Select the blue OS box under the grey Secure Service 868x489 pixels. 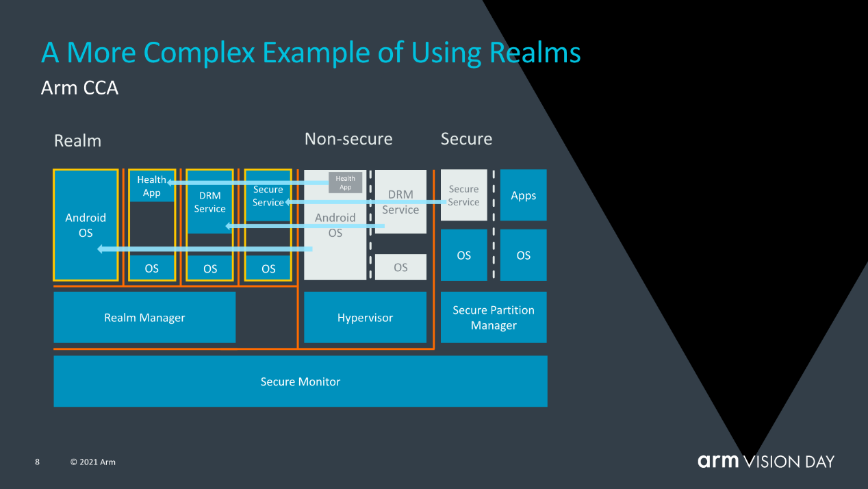[x=463, y=255]
